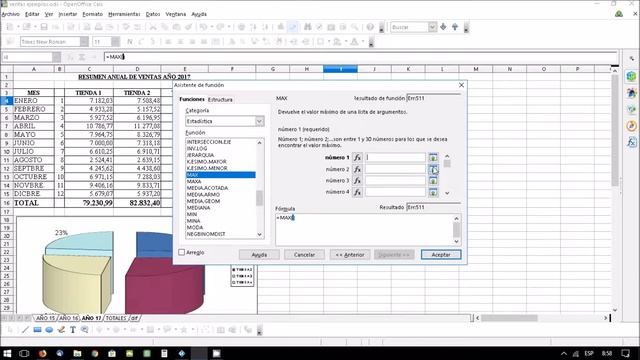Click the search up arrow icon
The width and height of the screenshot is (640, 360).
click(455, 27)
